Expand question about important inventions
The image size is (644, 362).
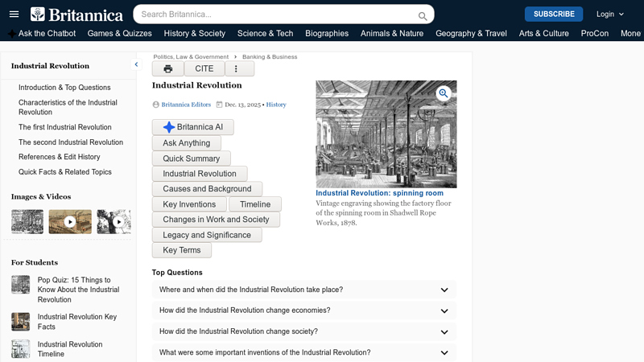(x=304, y=352)
